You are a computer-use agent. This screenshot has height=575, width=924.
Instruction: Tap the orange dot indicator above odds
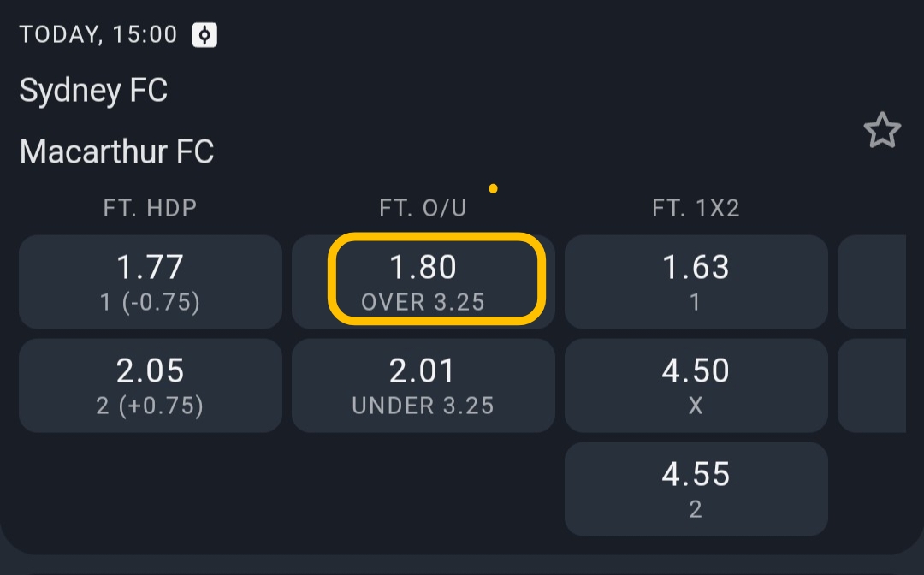tap(493, 188)
